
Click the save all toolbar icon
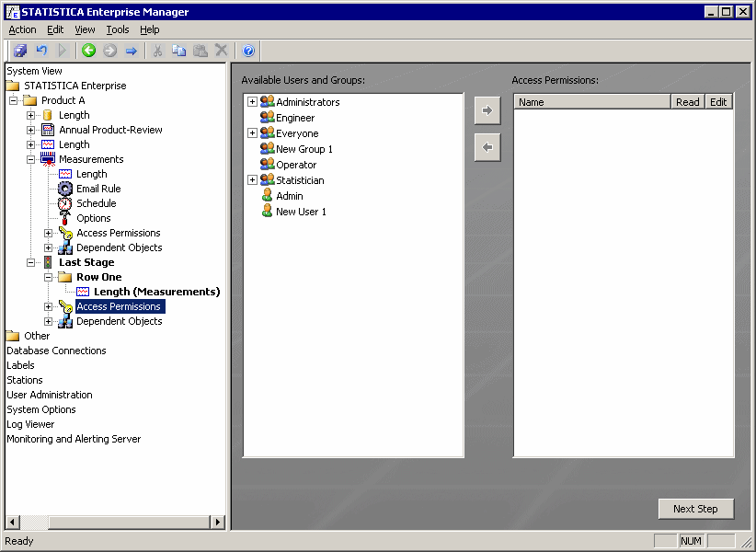click(20, 51)
